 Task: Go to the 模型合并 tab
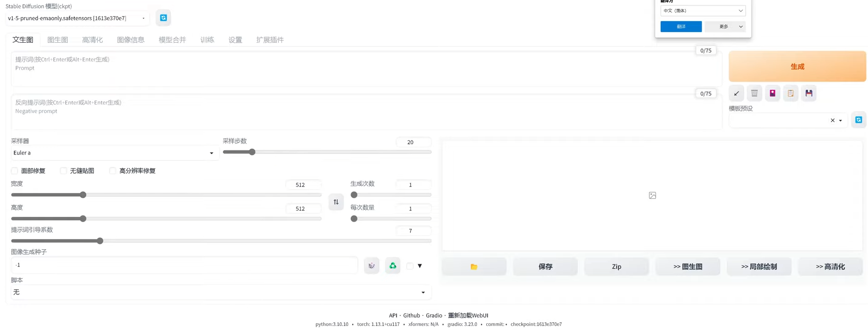[172, 40]
